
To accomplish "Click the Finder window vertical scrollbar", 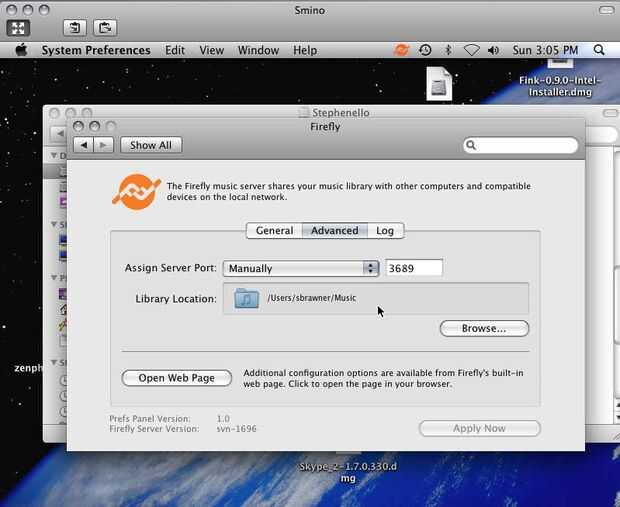I will [x=616, y=285].
